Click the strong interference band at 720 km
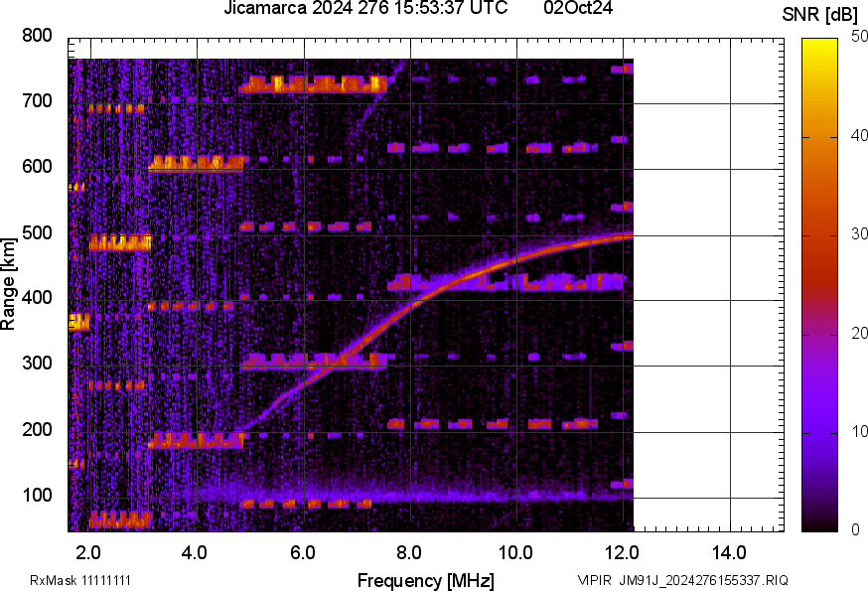The image size is (868, 591). click(313, 84)
